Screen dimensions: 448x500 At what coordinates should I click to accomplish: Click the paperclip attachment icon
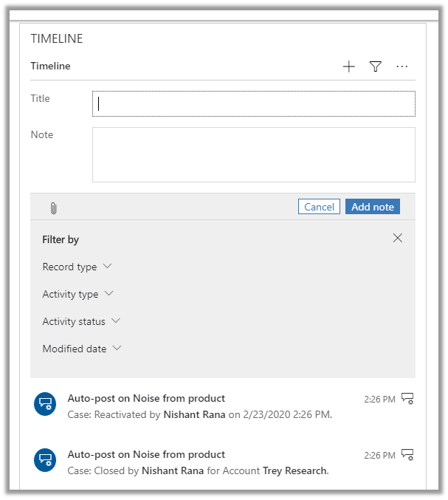pos(53,208)
